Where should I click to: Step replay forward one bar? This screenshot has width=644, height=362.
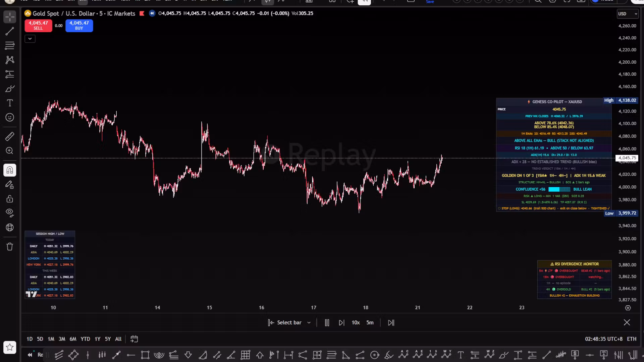coord(341,322)
